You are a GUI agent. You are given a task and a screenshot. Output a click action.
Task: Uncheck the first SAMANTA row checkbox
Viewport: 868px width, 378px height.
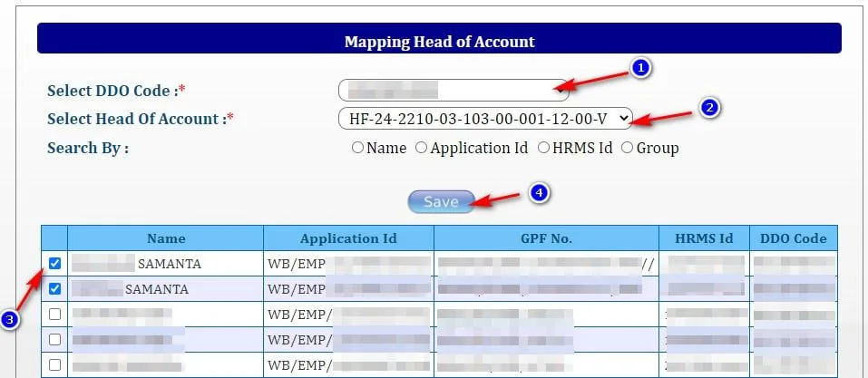[54, 264]
